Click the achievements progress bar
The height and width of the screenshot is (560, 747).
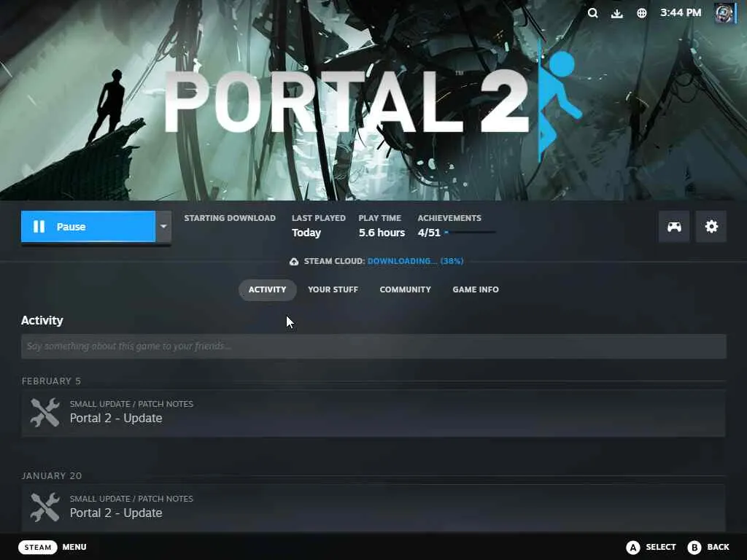click(x=471, y=233)
